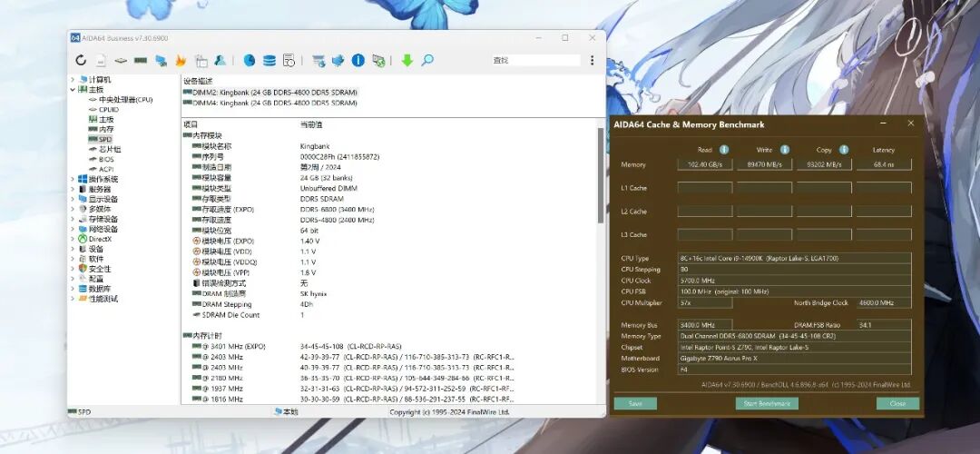
Task: Expand the 显示设备 tree node
Action: pos(73,200)
